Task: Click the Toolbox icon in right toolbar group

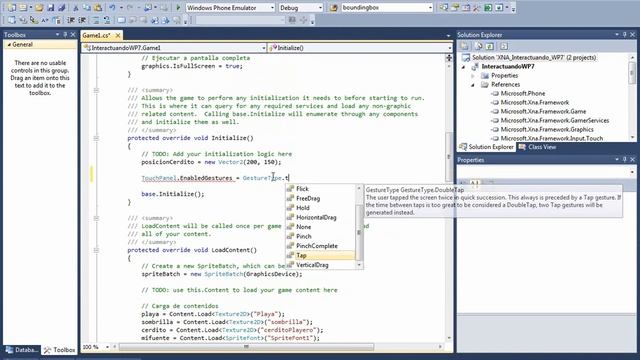Action: click(x=476, y=7)
